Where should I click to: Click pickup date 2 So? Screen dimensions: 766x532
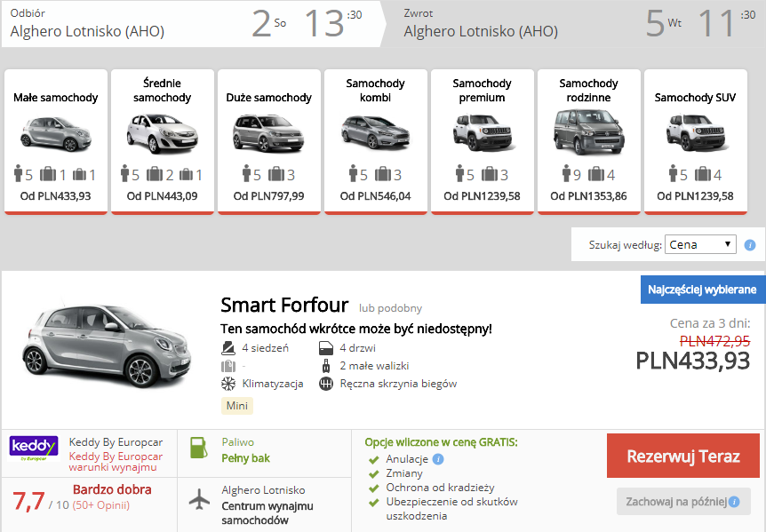coord(268,23)
